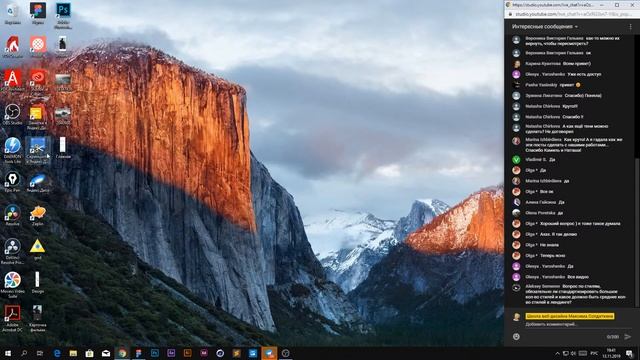Expand the chat messages filter dropdown
Viewport: 640px width, 360px height.
(x=544, y=27)
